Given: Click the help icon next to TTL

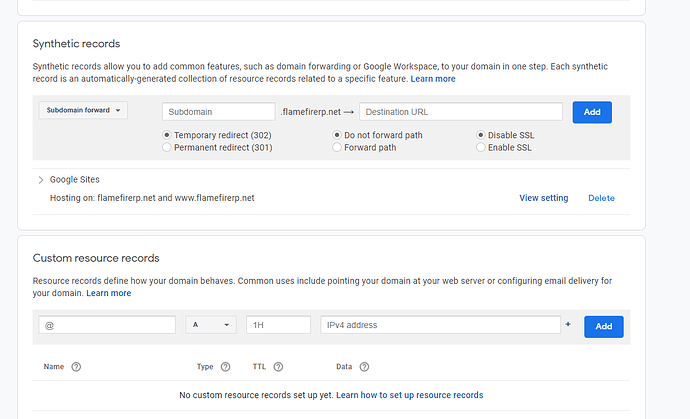Looking at the screenshot, I should (278, 367).
